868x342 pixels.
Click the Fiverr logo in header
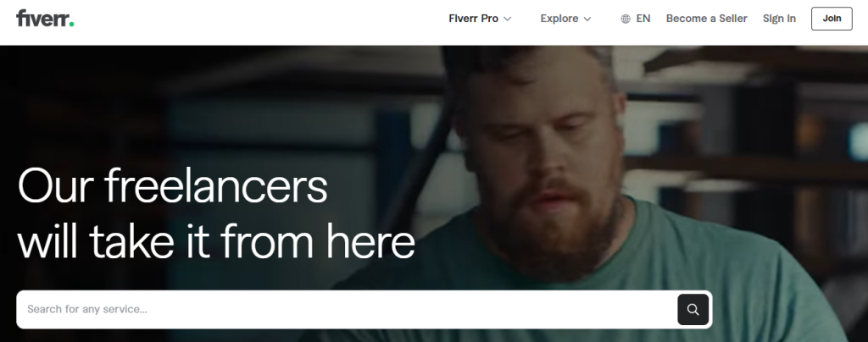pyautogui.click(x=45, y=19)
